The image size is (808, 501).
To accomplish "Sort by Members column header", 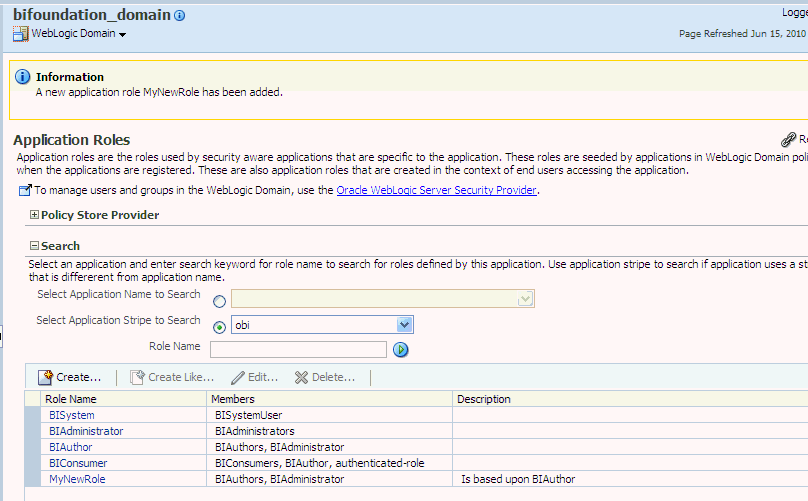I will 330,398.
